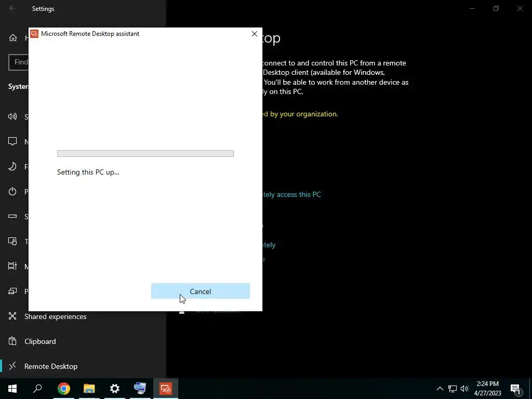
Task: Click the Find a setting search field
Action: point(19,62)
